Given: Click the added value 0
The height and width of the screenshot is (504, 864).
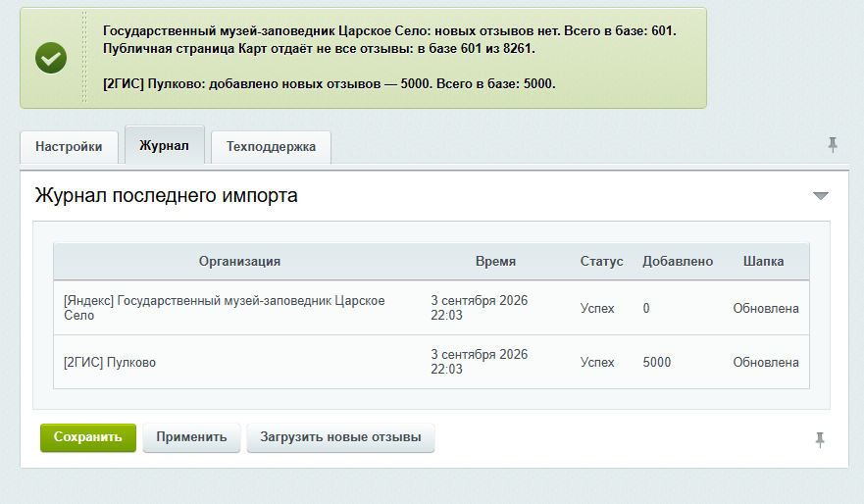Looking at the screenshot, I should click(646, 309).
